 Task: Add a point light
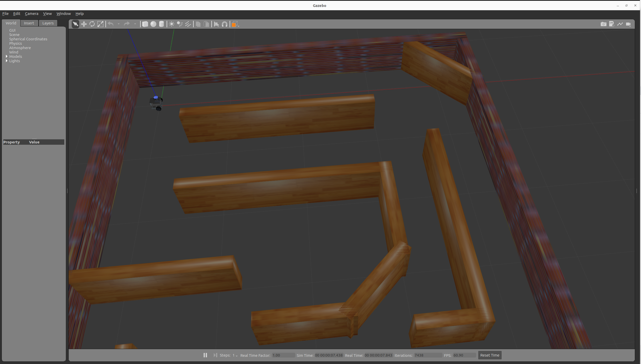tap(171, 24)
